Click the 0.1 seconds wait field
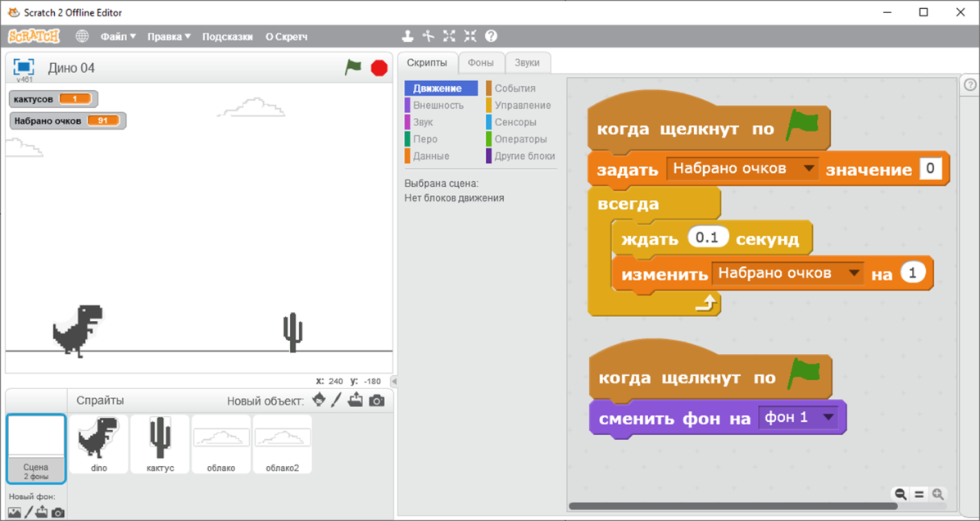The width and height of the screenshot is (980, 521). [709, 238]
